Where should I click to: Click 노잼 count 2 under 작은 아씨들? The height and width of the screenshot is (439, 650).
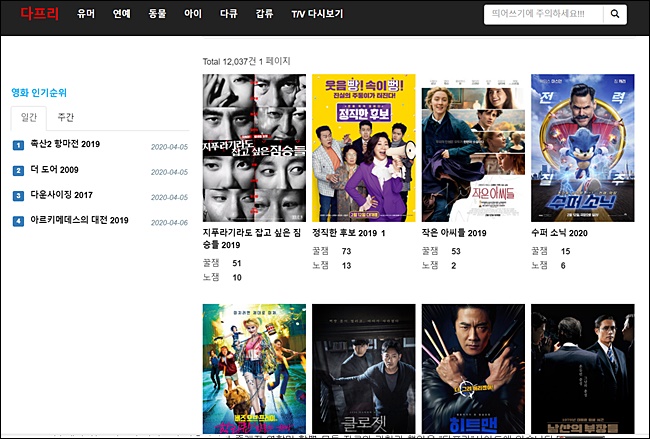coord(454,266)
